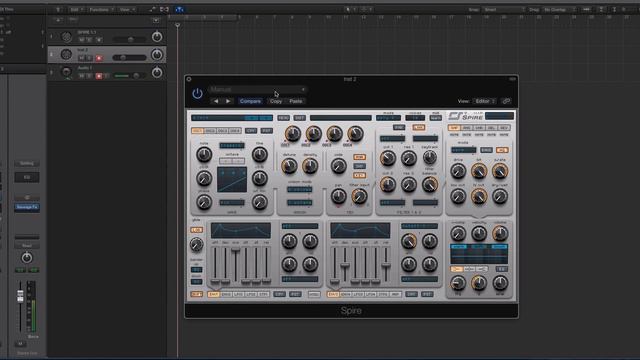Open the envelope 1 modulation target dropdown
This screenshot has width=640, height=360.
[300, 226]
